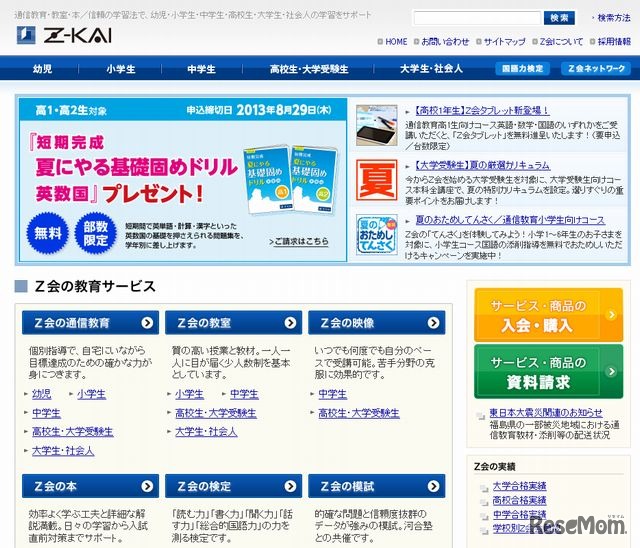This screenshot has width=640, height=548.
Task: Click the 夏のおためしてんさく icon
Action: tap(376, 235)
